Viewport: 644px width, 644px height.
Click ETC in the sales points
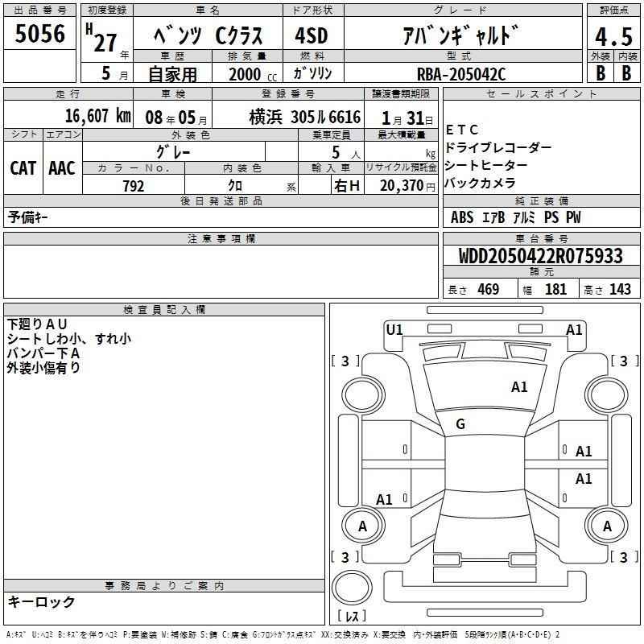pyautogui.click(x=461, y=130)
